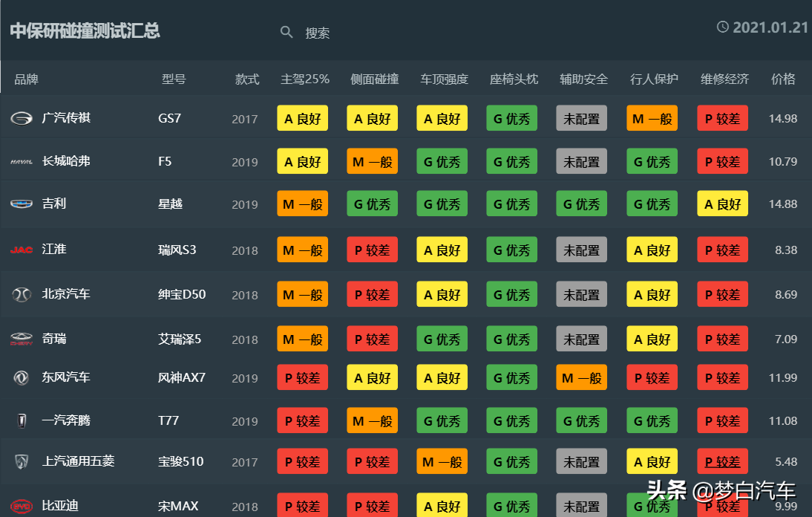Click the 北京汽车 brand logo

tap(22, 295)
